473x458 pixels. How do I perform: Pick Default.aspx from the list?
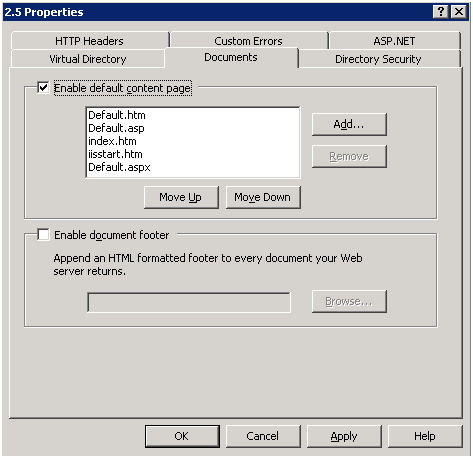(119, 167)
